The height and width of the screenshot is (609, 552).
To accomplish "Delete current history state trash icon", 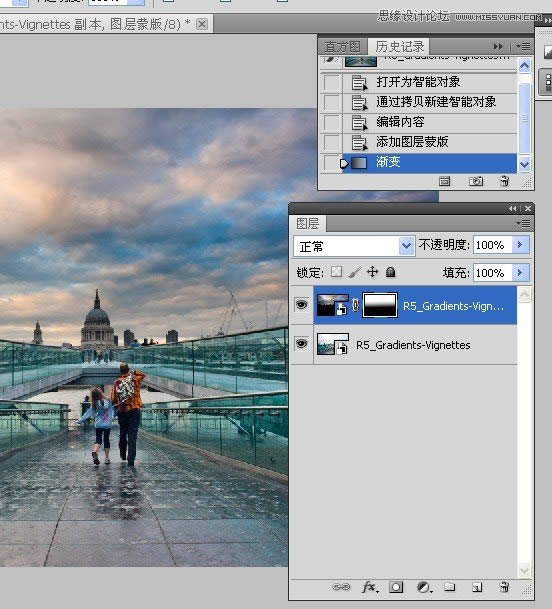I will coord(504,181).
